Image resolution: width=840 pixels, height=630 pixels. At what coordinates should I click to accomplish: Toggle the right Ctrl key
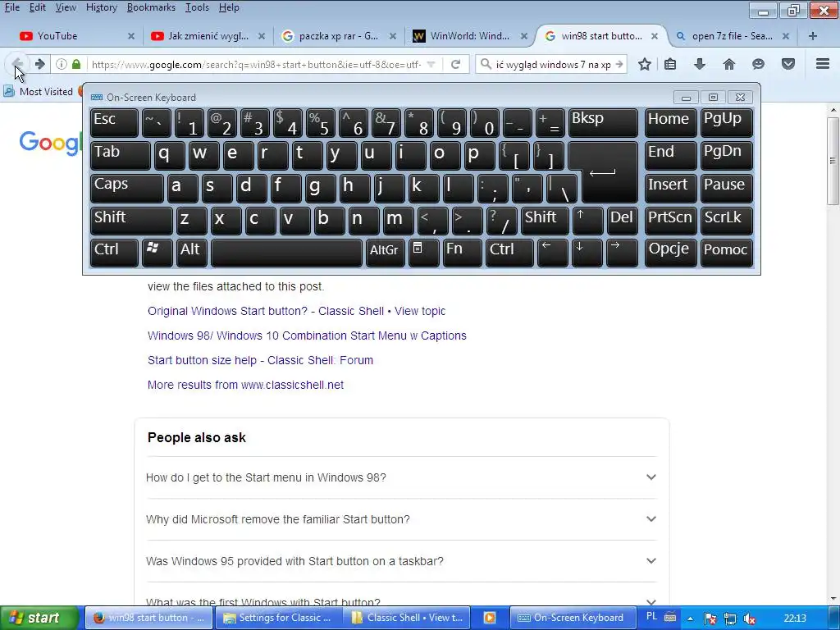click(x=509, y=253)
